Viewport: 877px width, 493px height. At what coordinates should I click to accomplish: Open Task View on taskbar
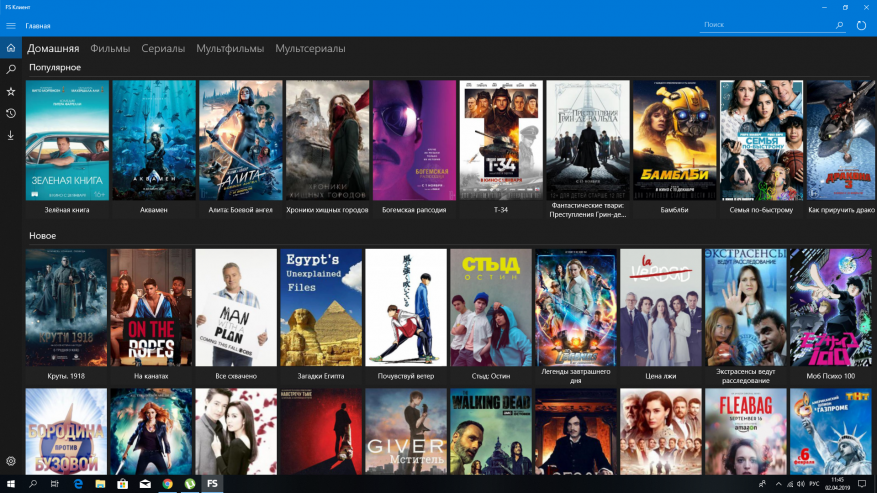click(x=55, y=483)
